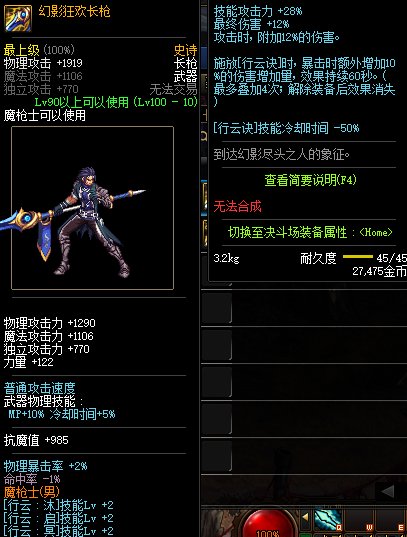407x537 pixels.
Task: Select the [行云:沐]技能Lv +2 entry
Action: point(59,505)
